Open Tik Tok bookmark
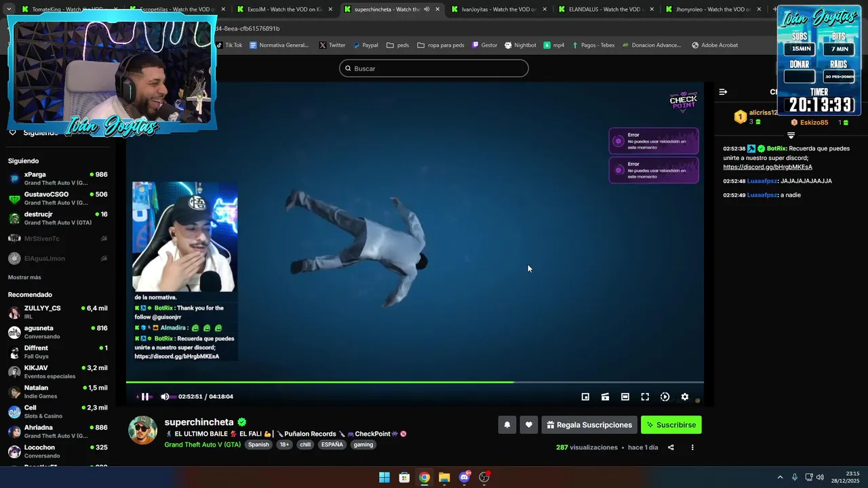 click(x=229, y=45)
